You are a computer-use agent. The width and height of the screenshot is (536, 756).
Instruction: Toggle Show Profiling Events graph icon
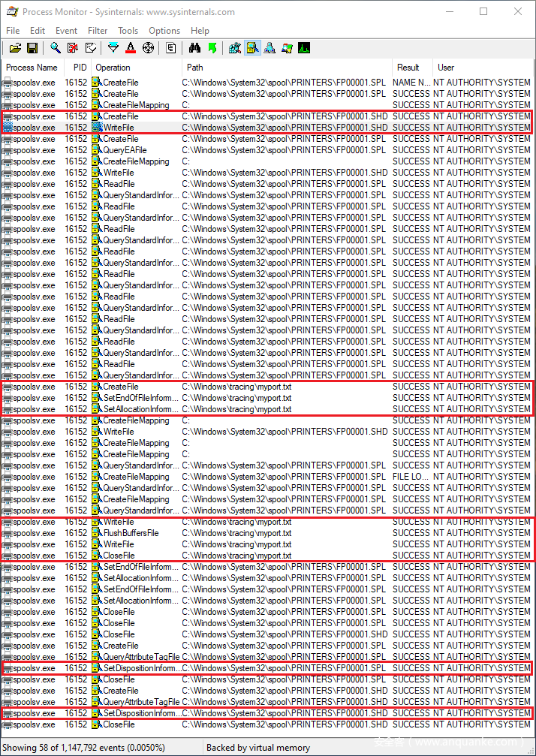pos(304,48)
